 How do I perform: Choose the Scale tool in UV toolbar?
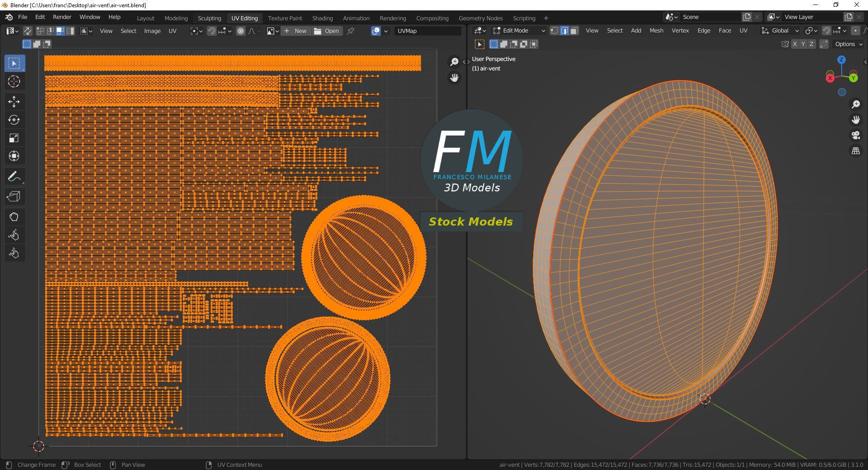tap(14, 138)
